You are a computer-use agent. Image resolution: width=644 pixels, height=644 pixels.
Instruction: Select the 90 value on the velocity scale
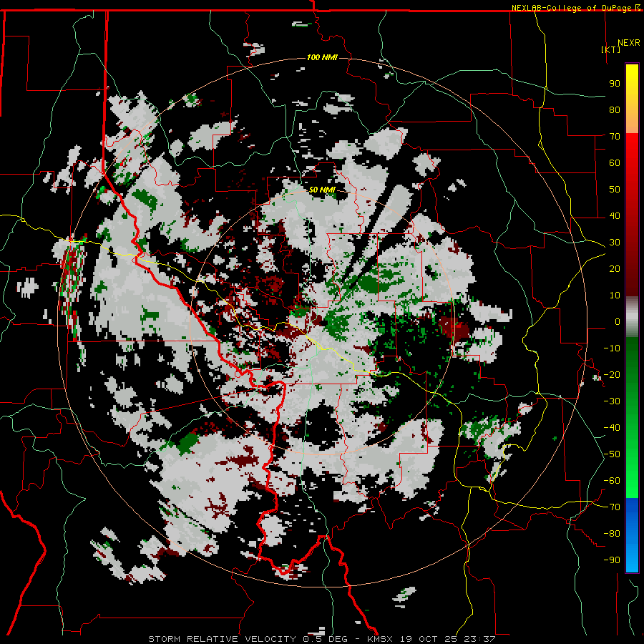tap(615, 84)
